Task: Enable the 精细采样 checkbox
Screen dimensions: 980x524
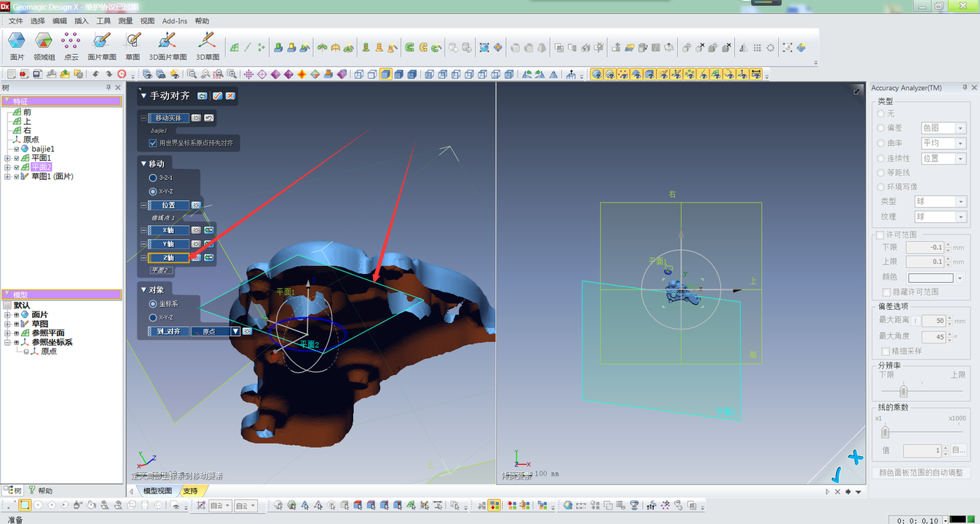Action: coord(886,351)
